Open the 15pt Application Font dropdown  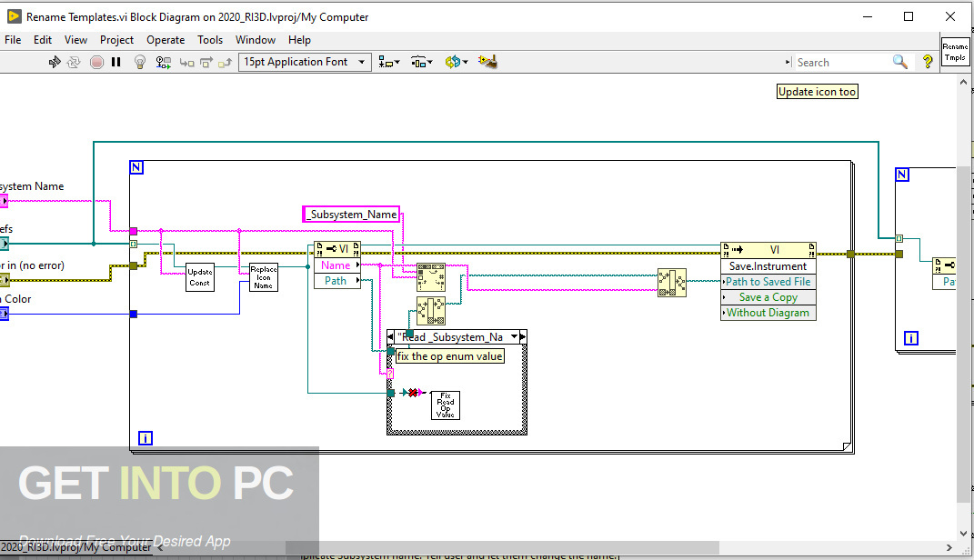305,62
